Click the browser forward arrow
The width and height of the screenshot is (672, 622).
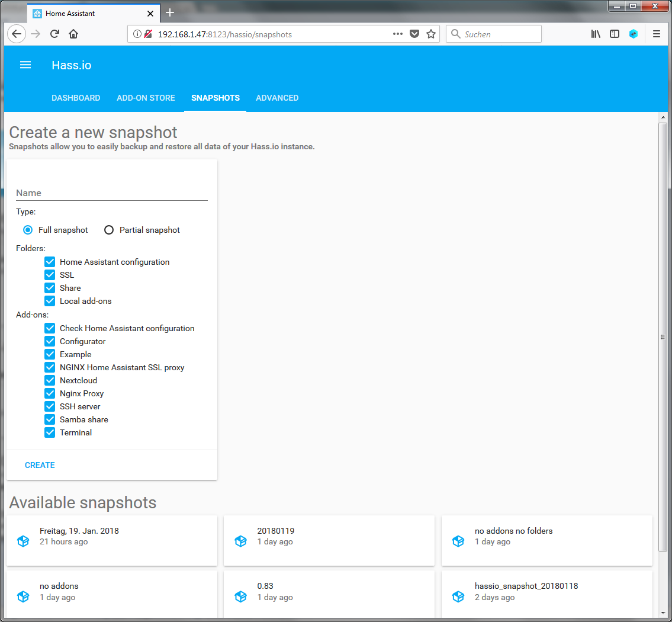[x=36, y=34]
